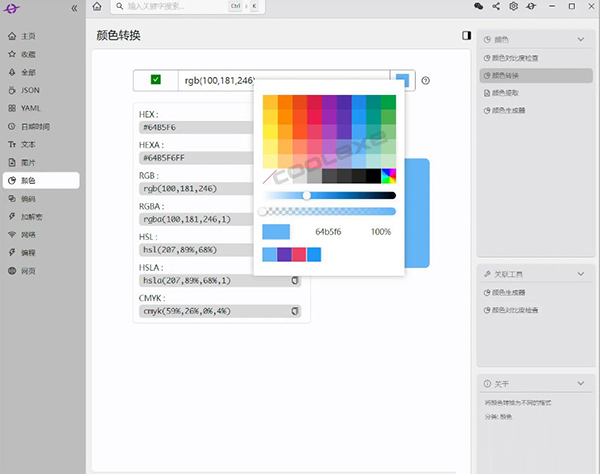Copy the CMYK value with copy icon

click(x=294, y=311)
